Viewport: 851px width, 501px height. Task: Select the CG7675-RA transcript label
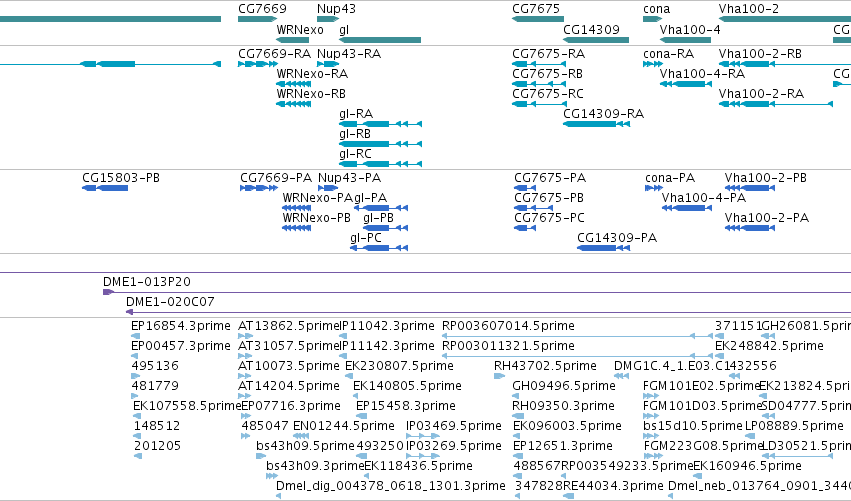(x=548, y=54)
